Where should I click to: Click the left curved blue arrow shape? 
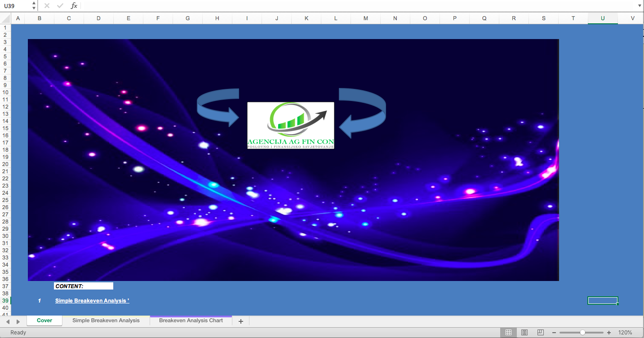pyautogui.click(x=218, y=108)
